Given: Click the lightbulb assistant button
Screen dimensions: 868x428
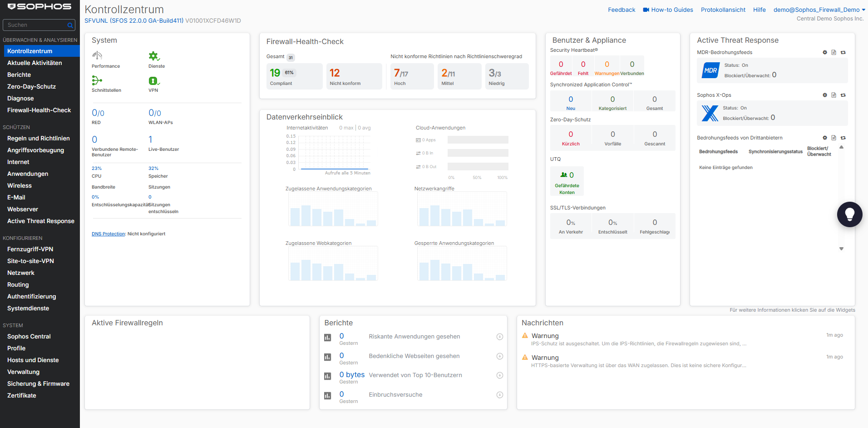Looking at the screenshot, I should 849,214.
